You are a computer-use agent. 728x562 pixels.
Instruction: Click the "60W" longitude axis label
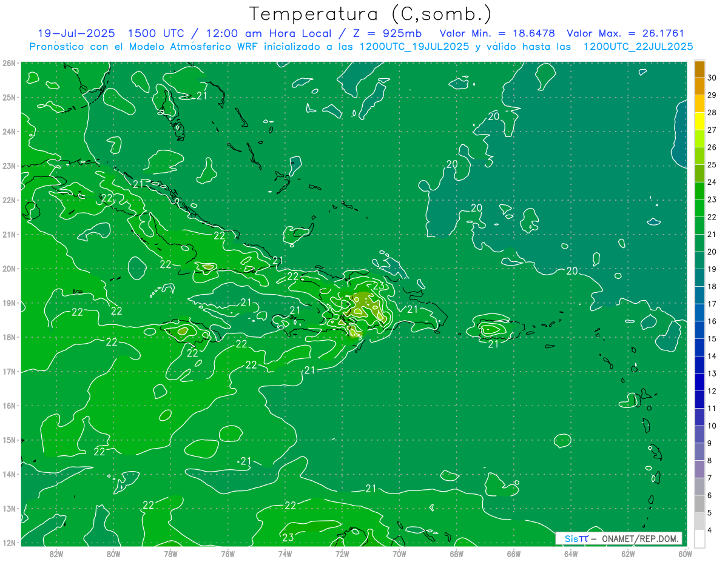(686, 553)
